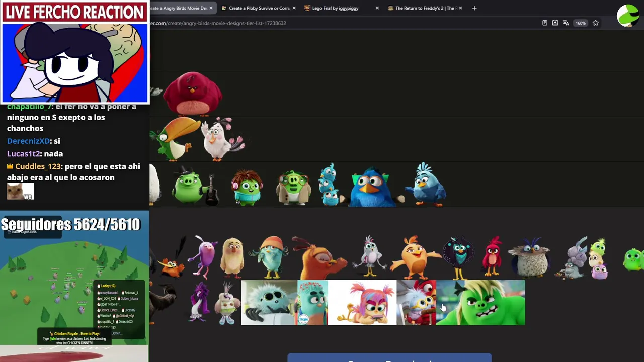Click the angry-birds-movie-designs URL in address bar

[218, 23]
